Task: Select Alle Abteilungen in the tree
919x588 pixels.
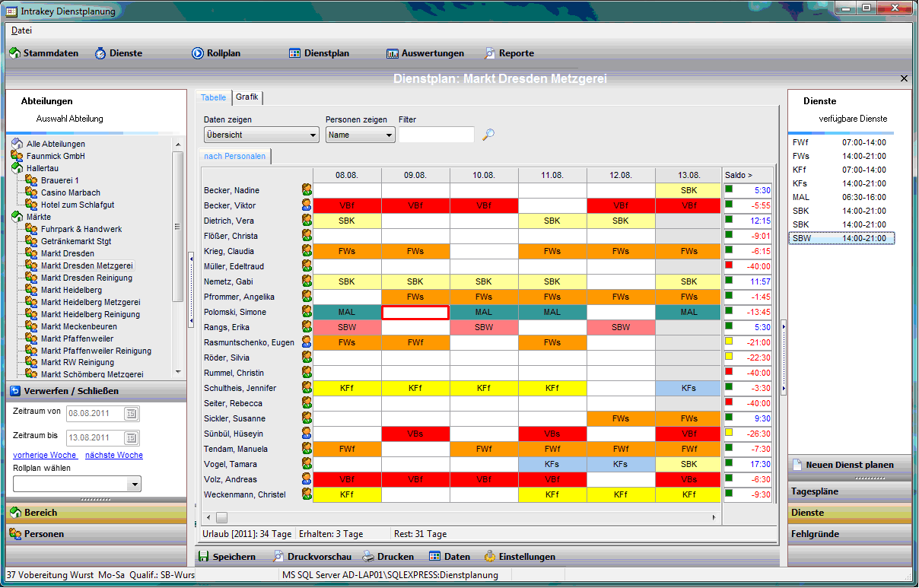Action: [x=56, y=144]
